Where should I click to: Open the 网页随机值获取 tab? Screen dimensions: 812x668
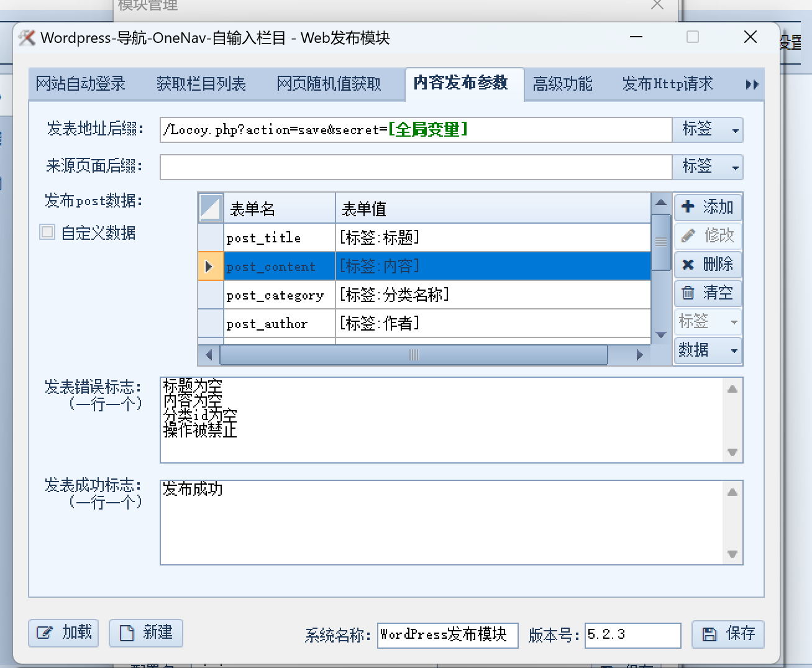329,84
